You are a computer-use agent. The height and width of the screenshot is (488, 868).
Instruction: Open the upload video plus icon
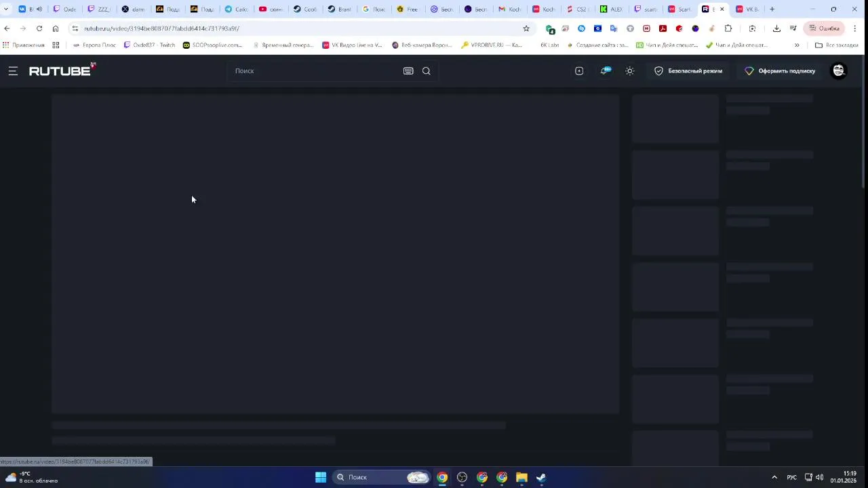pyautogui.click(x=579, y=70)
